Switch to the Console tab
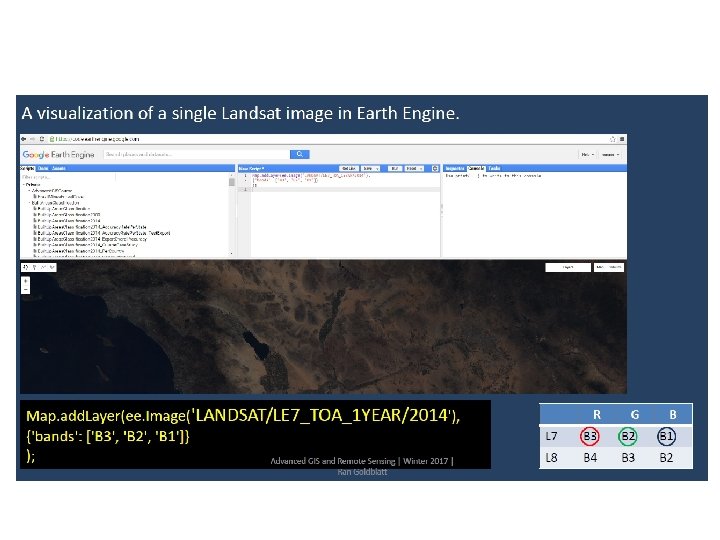 (x=476, y=169)
